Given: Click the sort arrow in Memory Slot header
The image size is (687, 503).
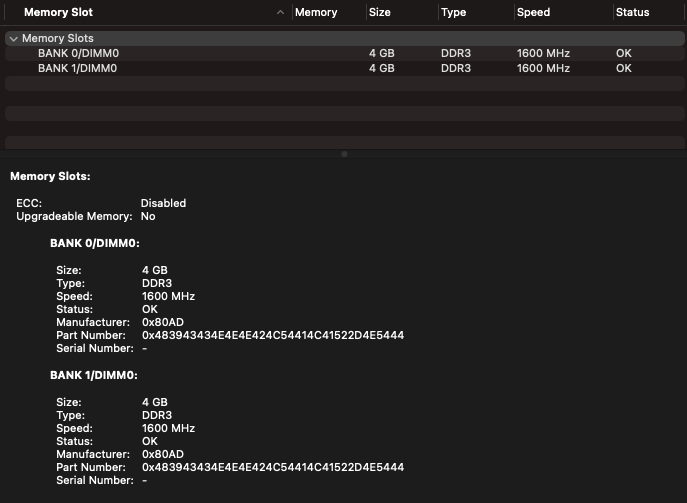Looking at the screenshot, I should point(280,13).
